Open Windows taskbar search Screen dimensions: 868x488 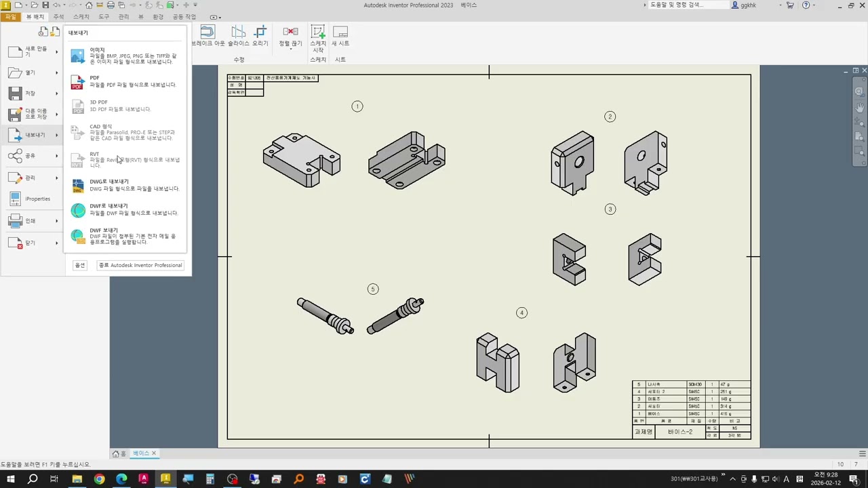(33, 479)
